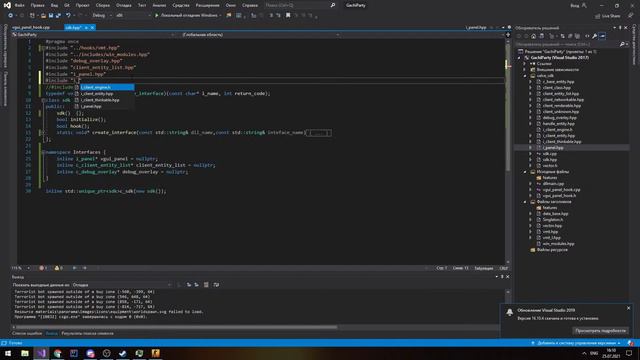
Task: Open the Правка menu
Action: click(37, 5)
